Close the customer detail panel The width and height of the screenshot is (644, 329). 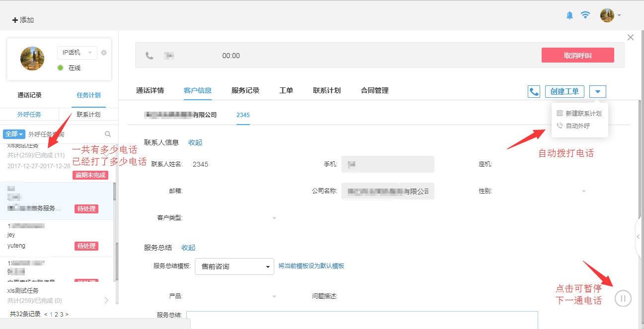631,37
